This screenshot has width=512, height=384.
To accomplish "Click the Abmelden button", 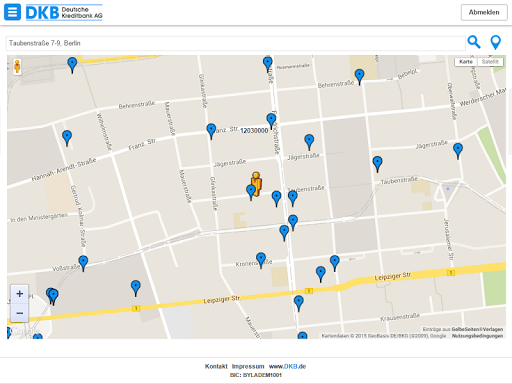I will pyautogui.click(x=484, y=12).
